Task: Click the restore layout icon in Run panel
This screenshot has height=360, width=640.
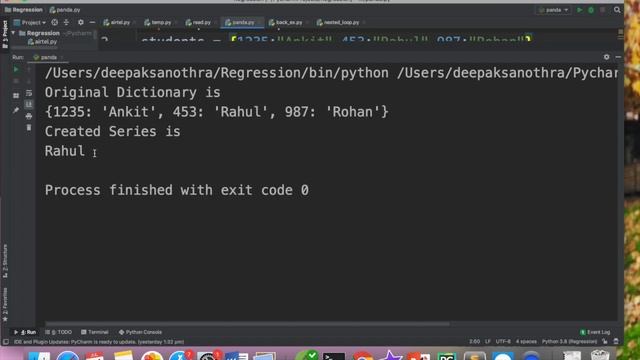Action: click(x=16, y=96)
